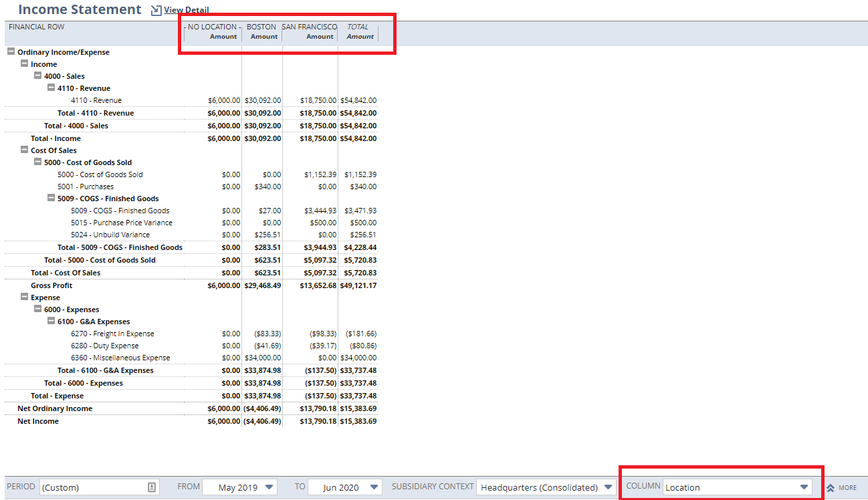Click the dropdown arrow for TO Jun 2020
Screen dimensions: 868x500
click(x=374, y=487)
